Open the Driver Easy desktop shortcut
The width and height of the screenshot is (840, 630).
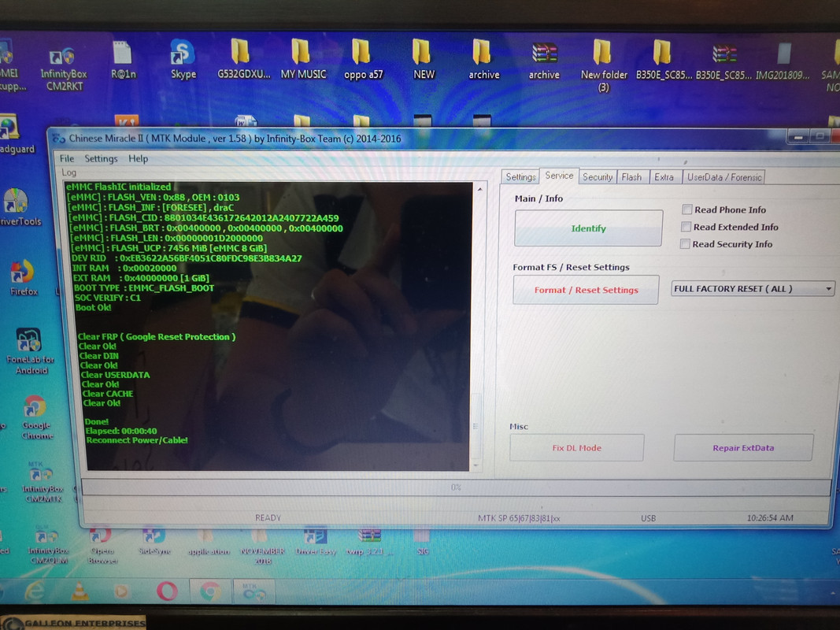(316, 542)
